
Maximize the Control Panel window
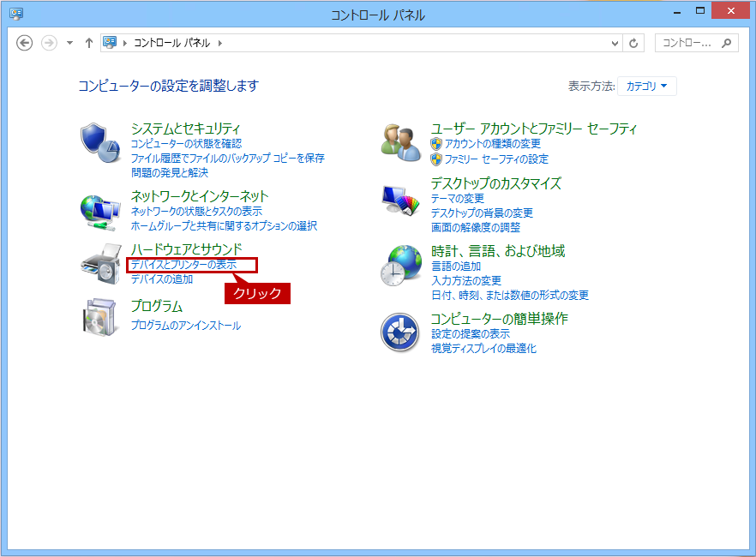coord(700,10)
